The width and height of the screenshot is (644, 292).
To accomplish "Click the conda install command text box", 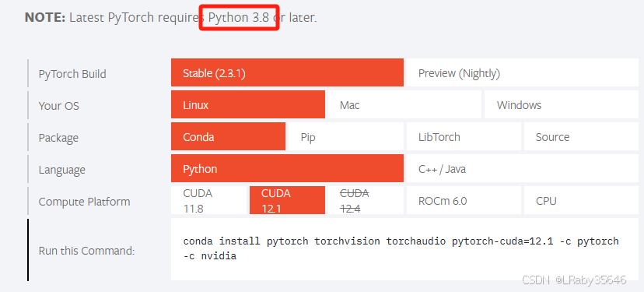I will pyautogui.click(x=404, y=249).
